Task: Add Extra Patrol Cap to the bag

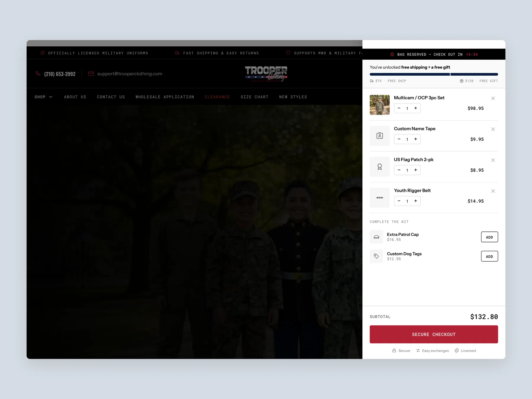Action: (x=489, y=237)
